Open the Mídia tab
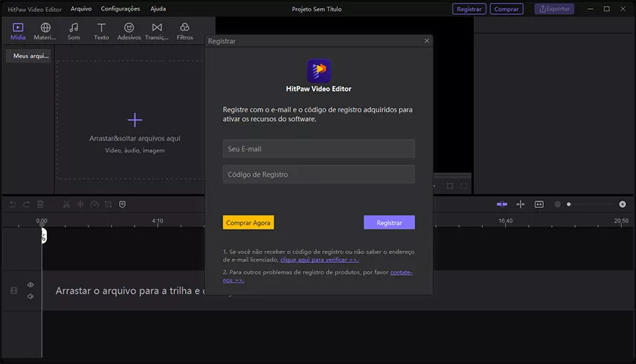Viewport: 636px width, 364px height. (18, 31)
